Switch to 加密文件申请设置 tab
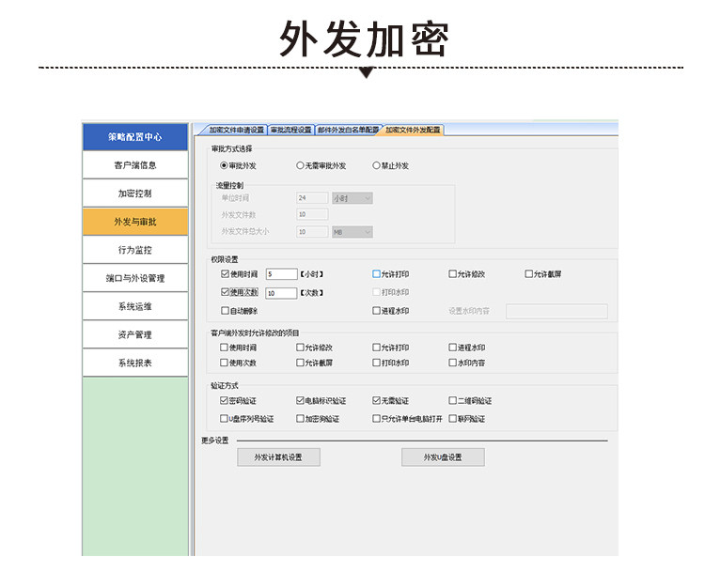Screen dimensions: 705x588 tap(234, 130)
